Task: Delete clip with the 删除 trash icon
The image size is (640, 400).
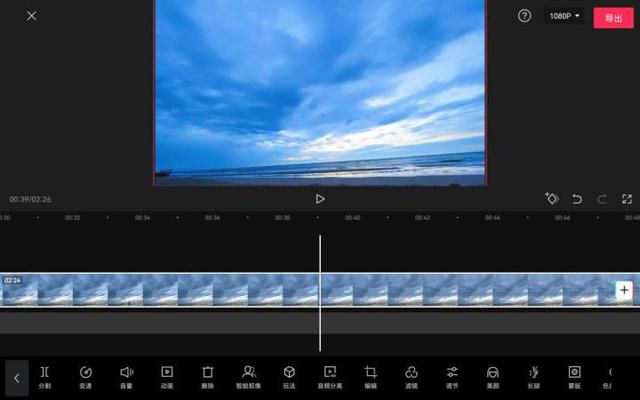Action: click(x=208, y=378)
